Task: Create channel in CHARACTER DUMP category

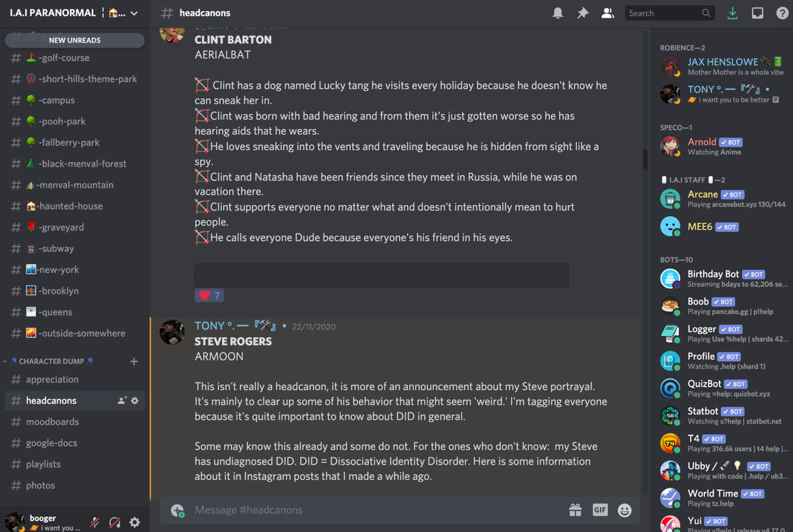Action: (134, 361)
